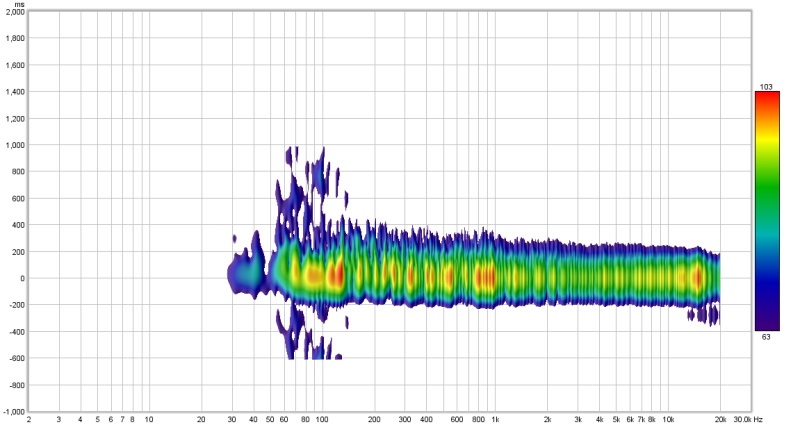Click the -200 label on the time axis
The height and width of the screenshot is (427, 800).
(x=17, y=305)
